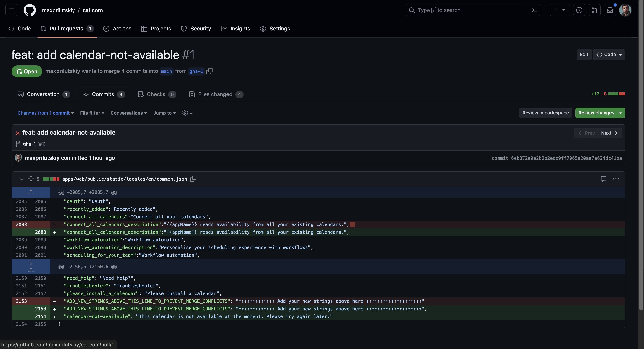Open the user profile avatar menu
The width and height of the screenshot is (644, 349).
(625, 10)
